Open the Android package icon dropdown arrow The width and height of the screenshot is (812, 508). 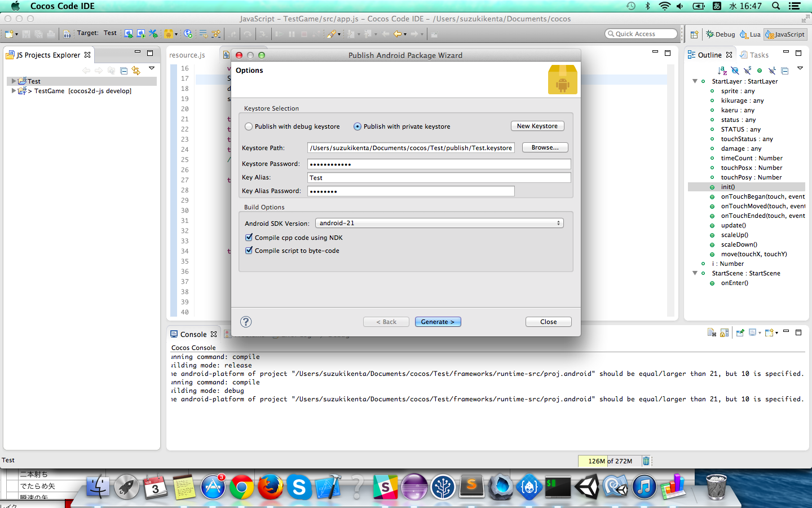[x=176, y=34]
